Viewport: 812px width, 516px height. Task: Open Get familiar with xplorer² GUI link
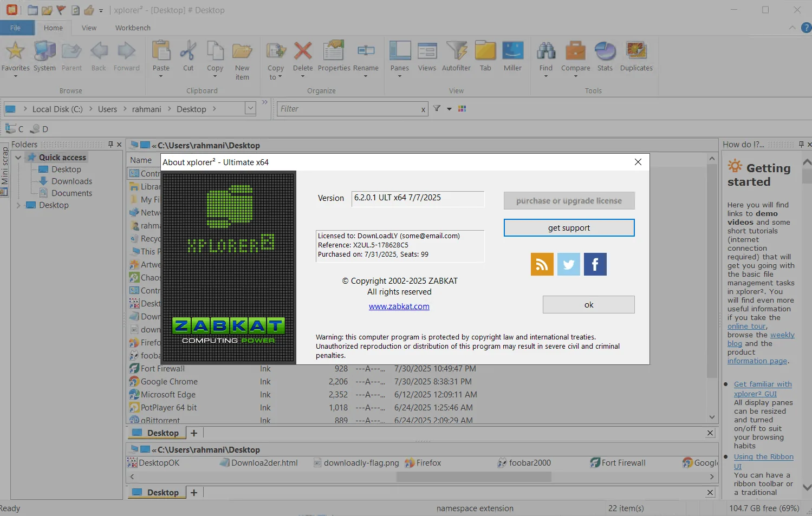pyautogui.click(x=763, y=389)
